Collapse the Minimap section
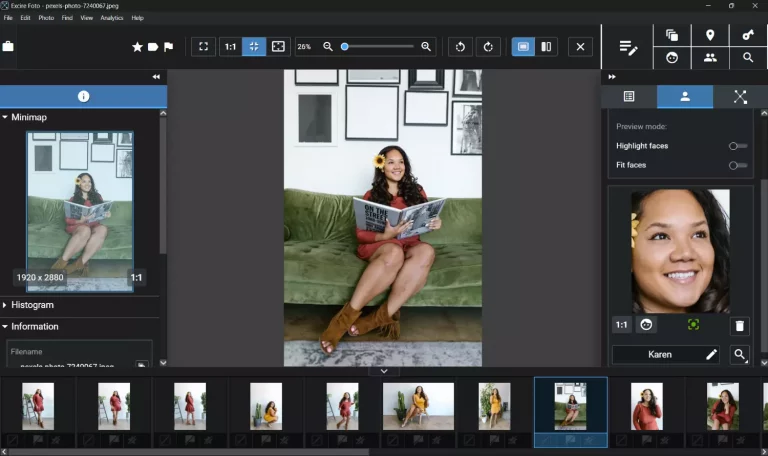Screen dimensions: 768x456 28,117
